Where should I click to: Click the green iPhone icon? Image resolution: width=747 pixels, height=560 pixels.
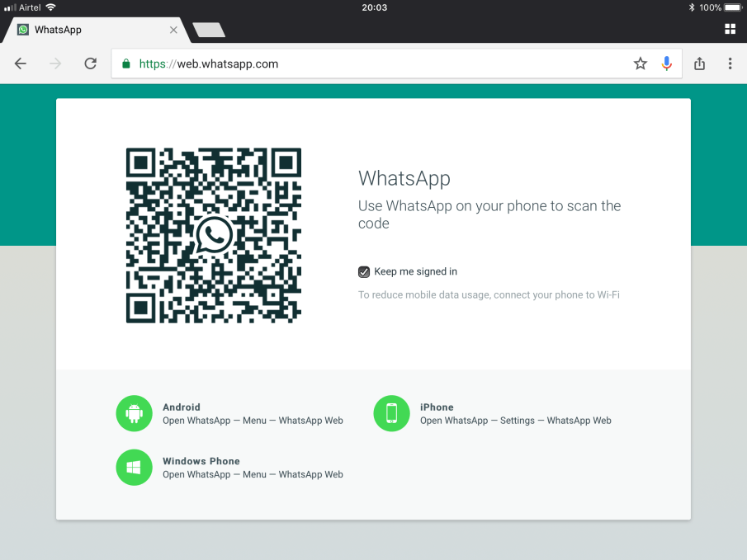pos(391,413)
